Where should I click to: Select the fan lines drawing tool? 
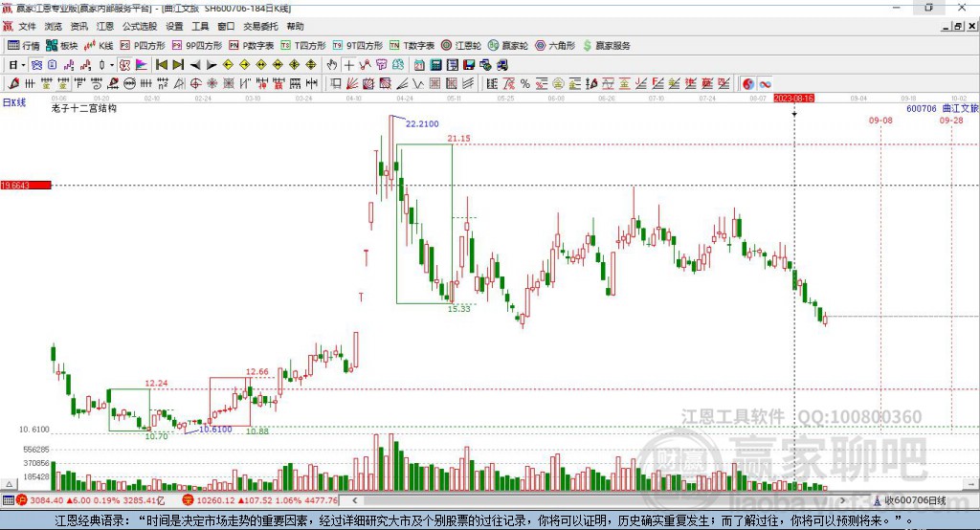point(351,83)
